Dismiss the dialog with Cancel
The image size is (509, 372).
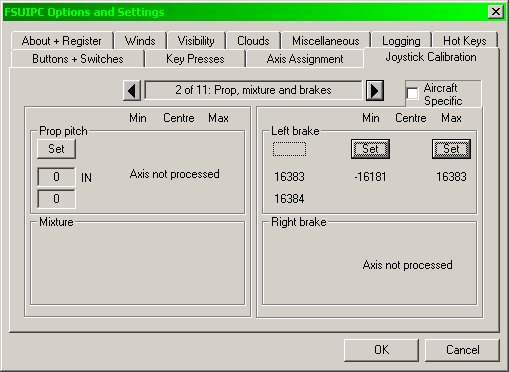tap(463, 350)
